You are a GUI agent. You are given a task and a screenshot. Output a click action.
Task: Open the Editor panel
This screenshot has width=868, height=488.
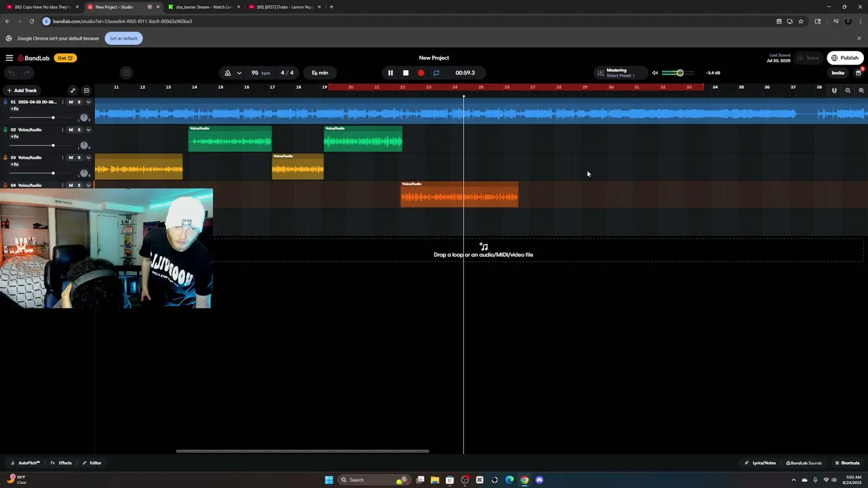click(x=92, y=463)
